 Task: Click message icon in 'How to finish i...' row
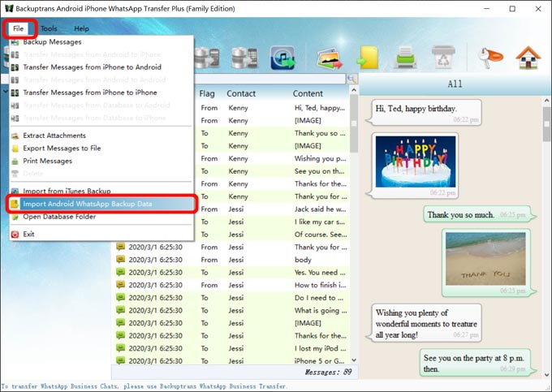coord(121,285)
